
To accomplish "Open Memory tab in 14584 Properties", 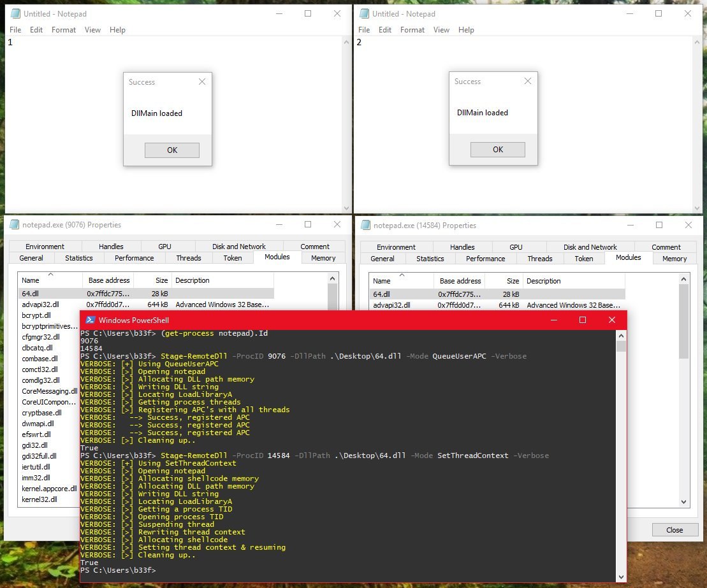I will tap(674, 259).
